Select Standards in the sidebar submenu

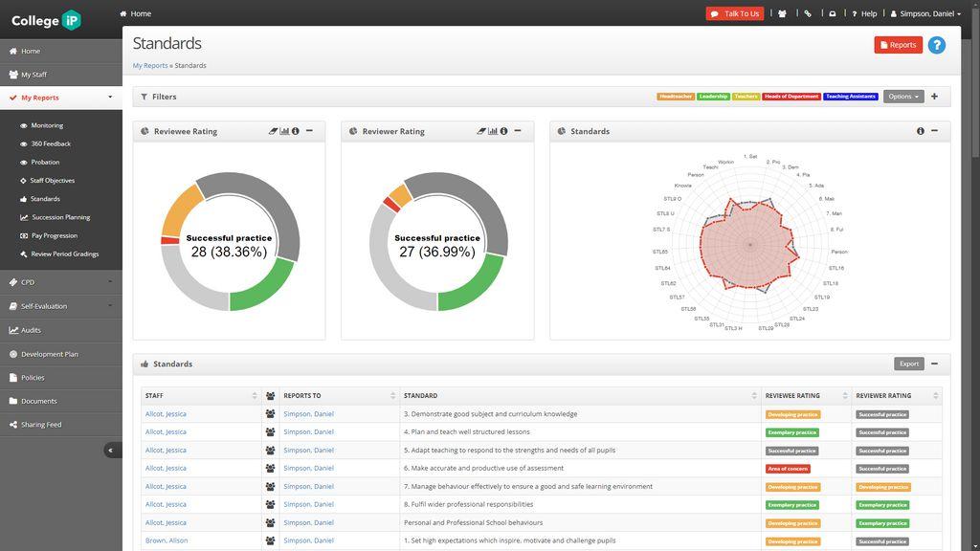(45, 199)
